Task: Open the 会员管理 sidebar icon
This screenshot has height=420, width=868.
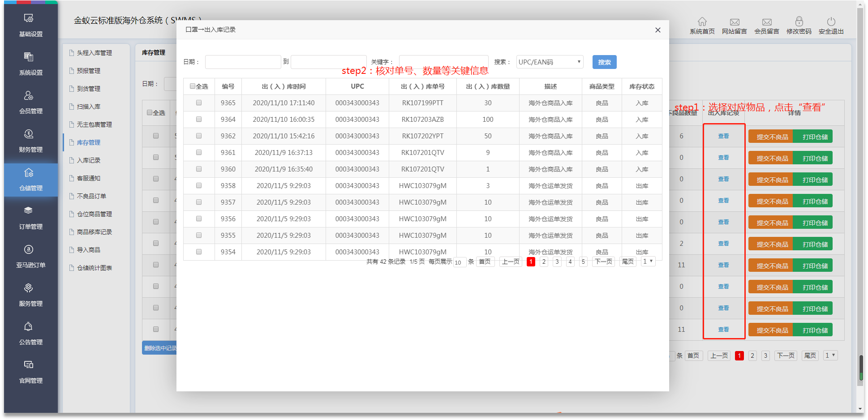Action: (29, 96)
